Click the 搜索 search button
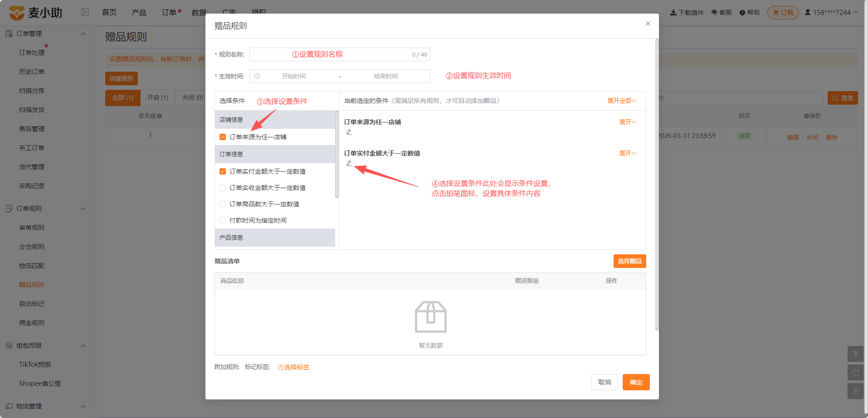868x418 pixels. pyautogui.click(x=843, y=98)
